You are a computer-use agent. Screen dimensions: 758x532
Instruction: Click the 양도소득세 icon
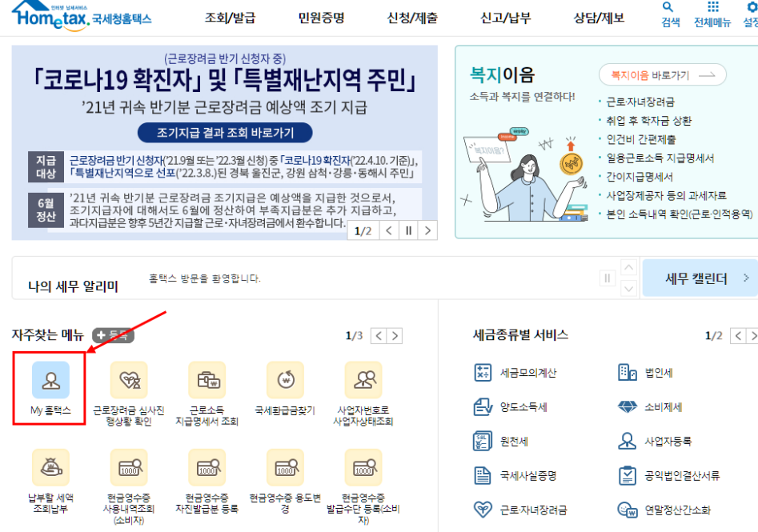click(x=483, y=407)
